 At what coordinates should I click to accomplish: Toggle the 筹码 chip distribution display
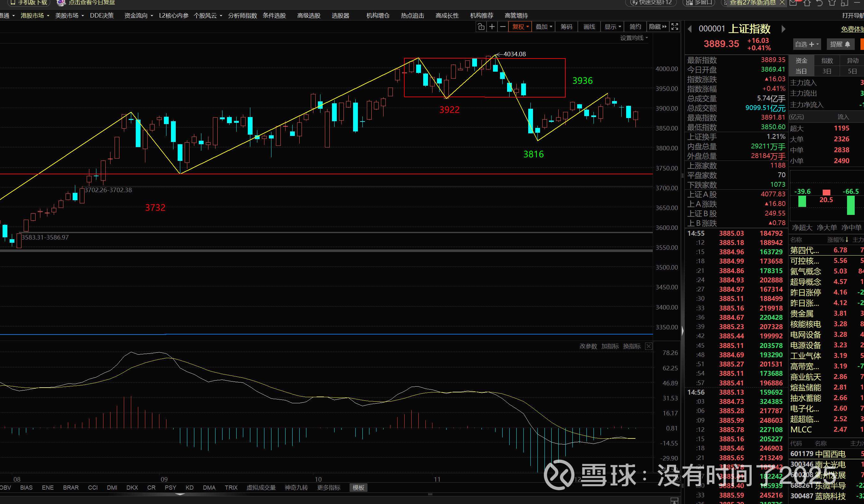[x=566, y=27]
